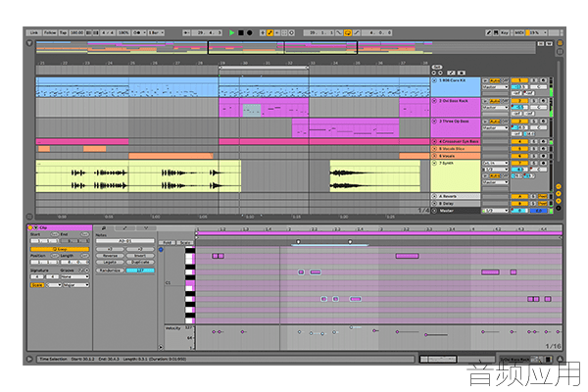Click status bar play triangle icon
The image size is (588, 392).
coord(29,359)
